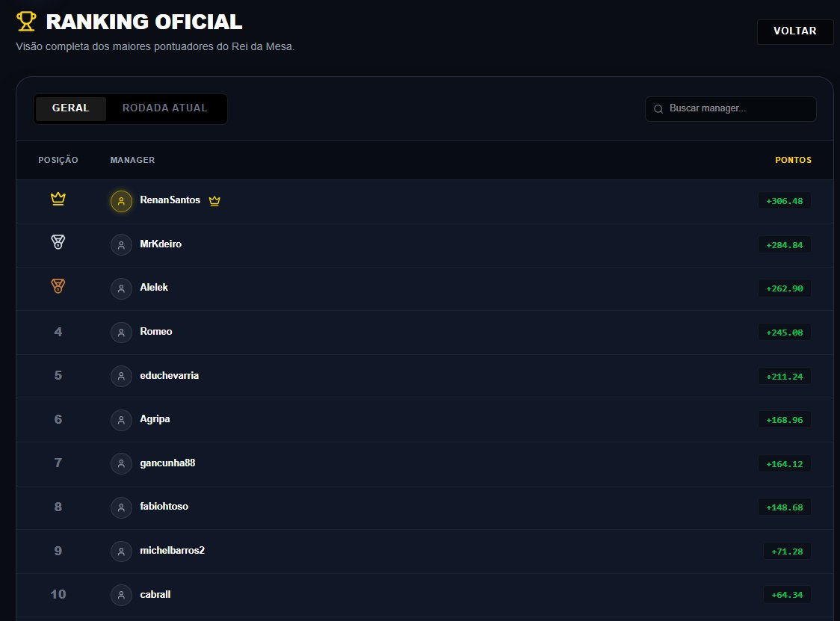Viewport: 840px width, 621px height.
Task: Open manager Agripa name
Action: pos(155,419)
